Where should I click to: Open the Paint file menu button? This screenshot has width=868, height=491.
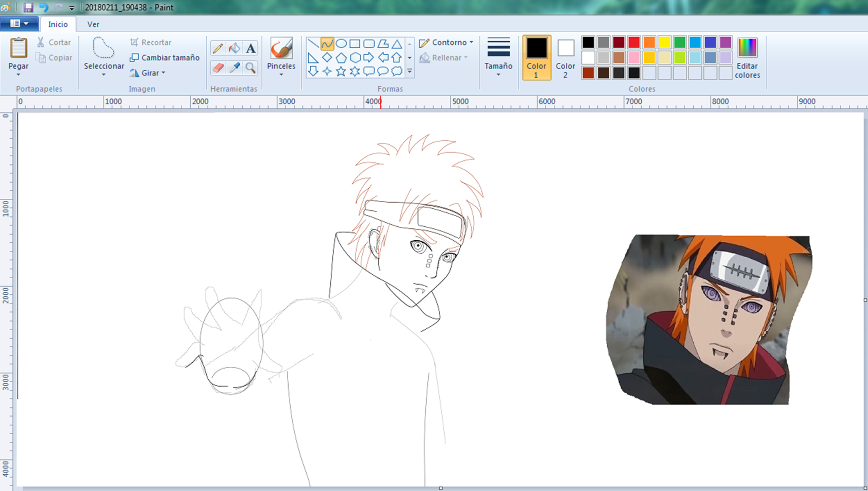[x=19, y=24]
